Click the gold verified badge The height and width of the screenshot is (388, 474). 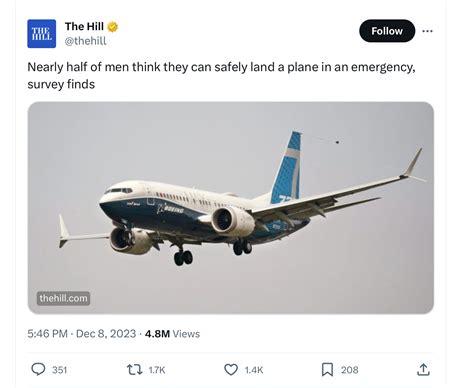(x=113, y=27)
